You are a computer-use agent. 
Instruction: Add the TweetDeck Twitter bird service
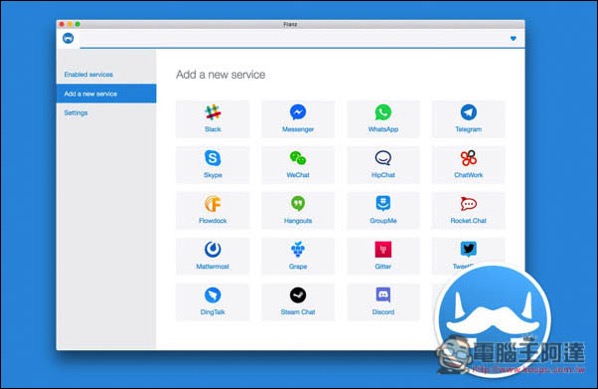pyautogui.click(x=468, y=255)
